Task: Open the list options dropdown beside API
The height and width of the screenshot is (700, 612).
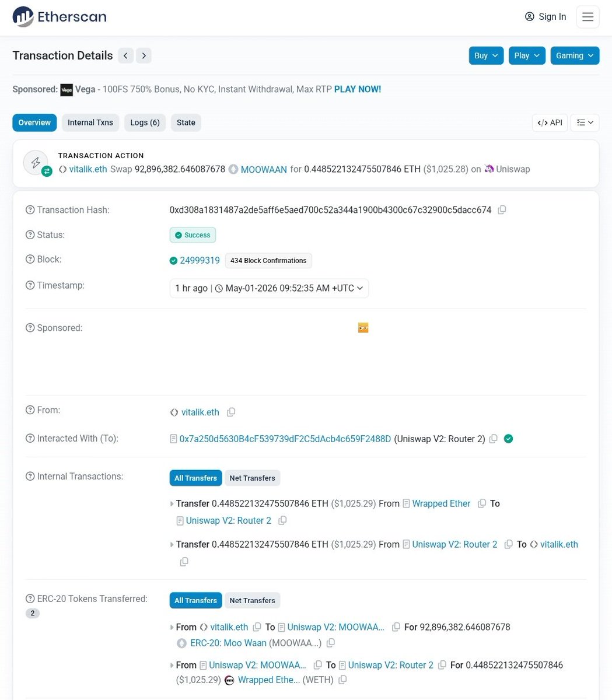Action: pyautogui.click(x=585, y=123)
